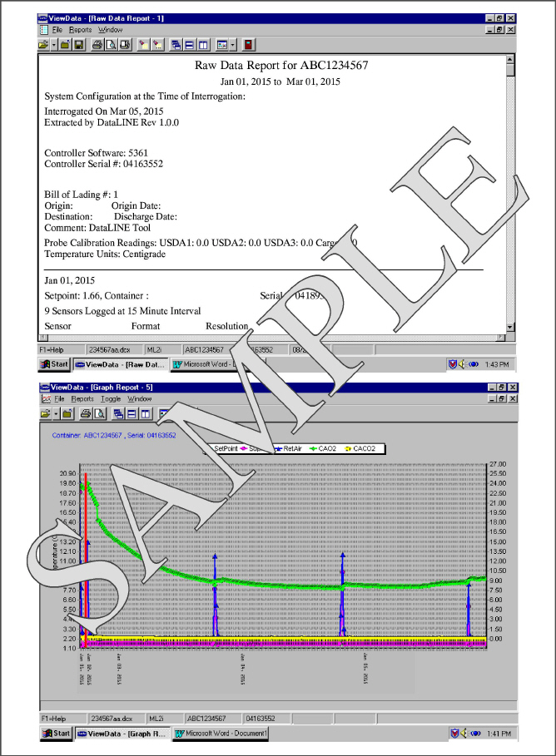Image resolution: width=556 pixels, height=756 pixels.
Task: Click speaker volume tray icon beside 1:41 PM
Action: click(x=464, y=734)
